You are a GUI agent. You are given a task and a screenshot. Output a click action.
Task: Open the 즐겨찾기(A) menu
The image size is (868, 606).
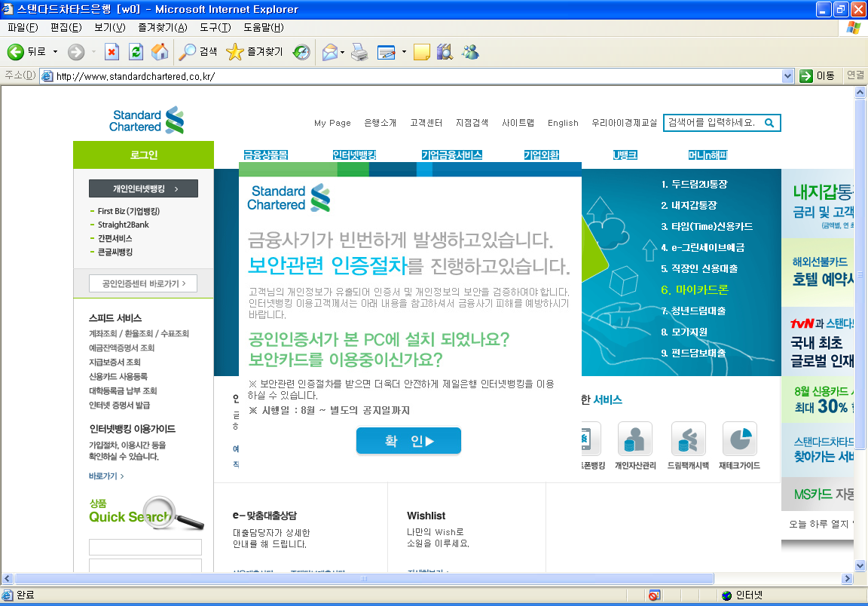162,27
